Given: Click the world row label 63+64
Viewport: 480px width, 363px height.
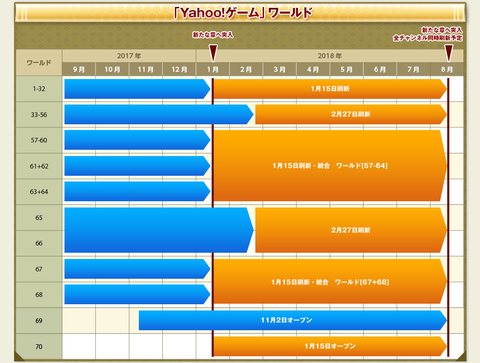Looking at the screenshot, I should tap(39, 192).
